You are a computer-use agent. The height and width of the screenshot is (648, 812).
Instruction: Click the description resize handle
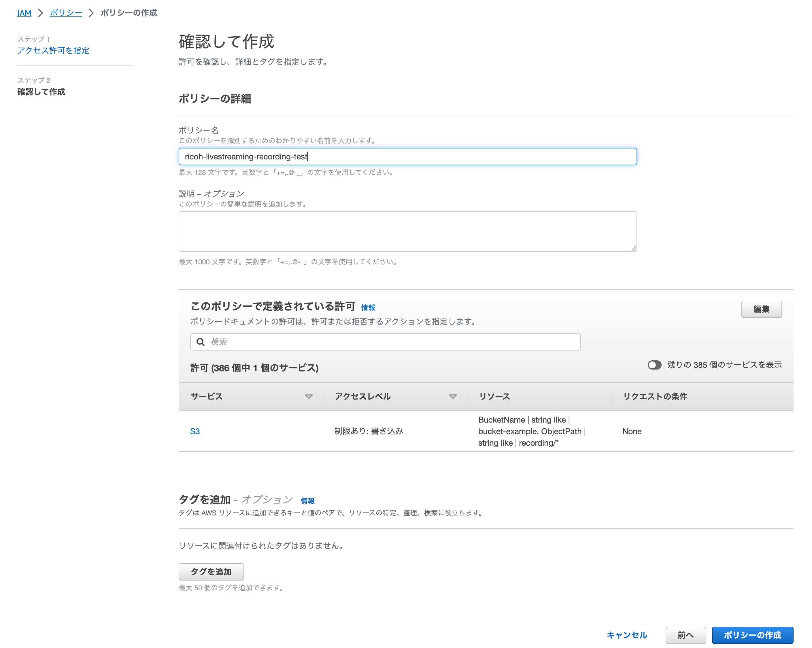(633, 248)
